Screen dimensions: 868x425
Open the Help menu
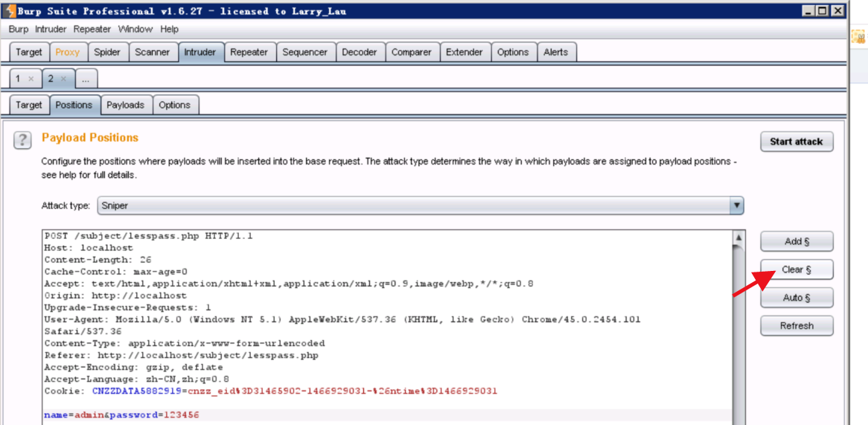click(x=170, y=29)
